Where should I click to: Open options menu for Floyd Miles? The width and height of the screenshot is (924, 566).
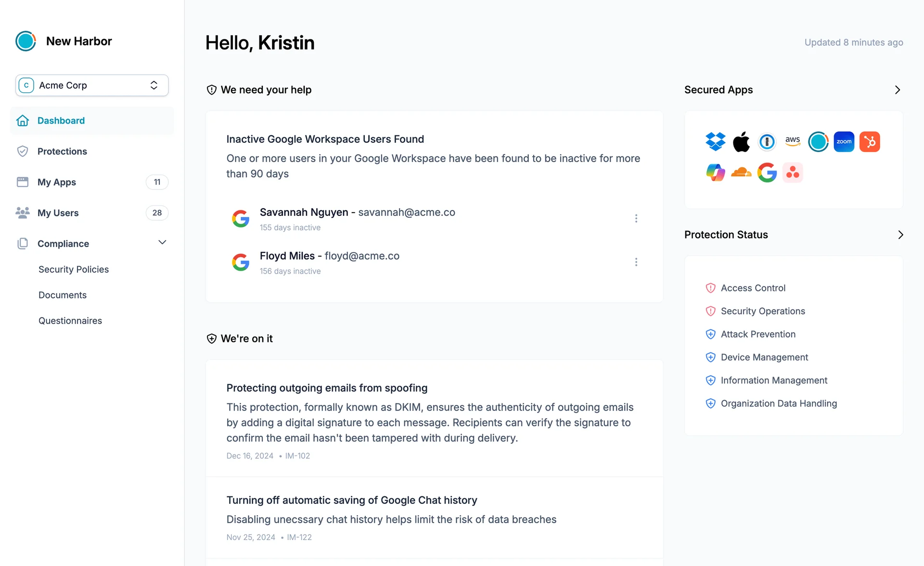tap(636, 262)
